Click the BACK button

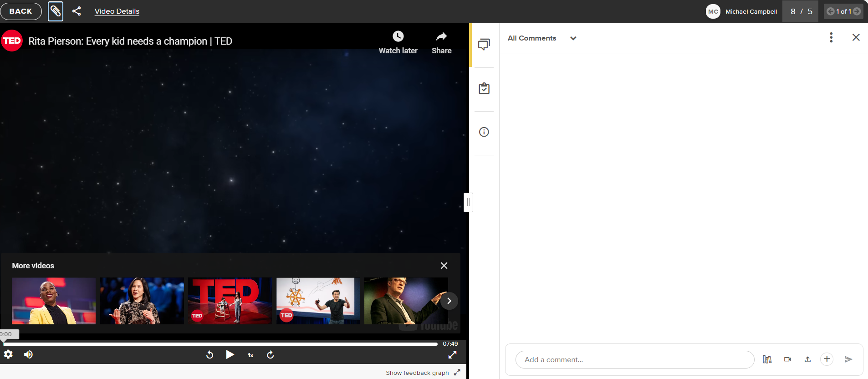tap(21, 11)
